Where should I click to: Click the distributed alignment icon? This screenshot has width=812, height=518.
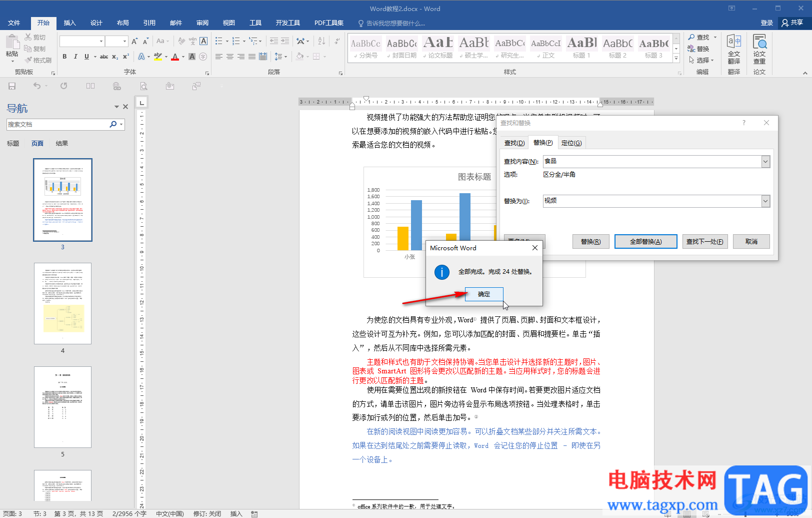(x=263, y=57)
